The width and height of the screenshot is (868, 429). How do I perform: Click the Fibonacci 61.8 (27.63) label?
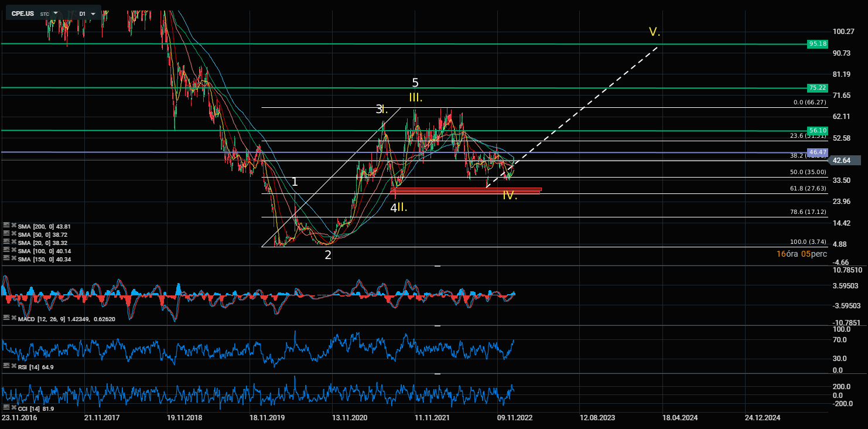pyautogui.click(x=807, y=189)
